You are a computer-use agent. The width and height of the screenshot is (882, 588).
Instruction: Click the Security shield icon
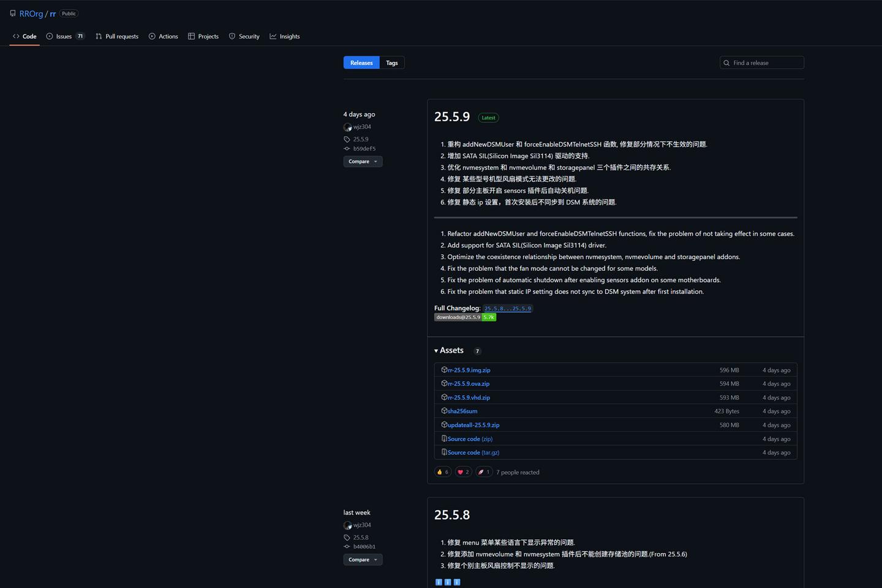click(x=233, y=36)
